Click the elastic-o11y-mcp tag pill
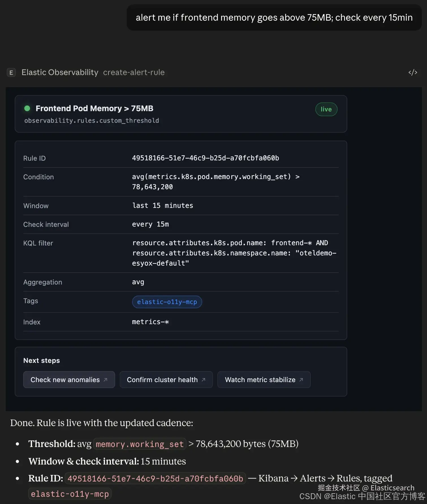This screenshot has width=427, height=504. (x=167, y=302)
